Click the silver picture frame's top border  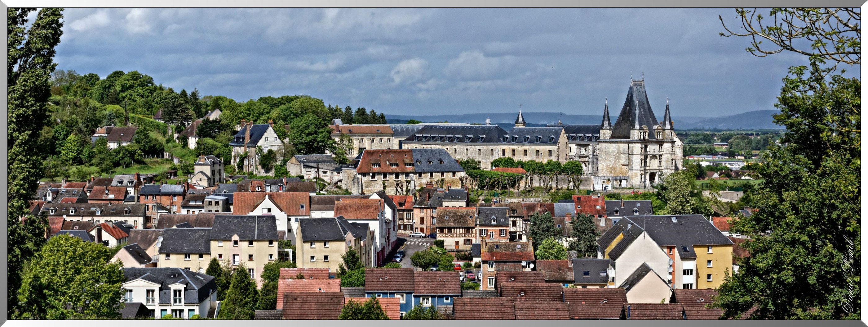click(434, 3)
